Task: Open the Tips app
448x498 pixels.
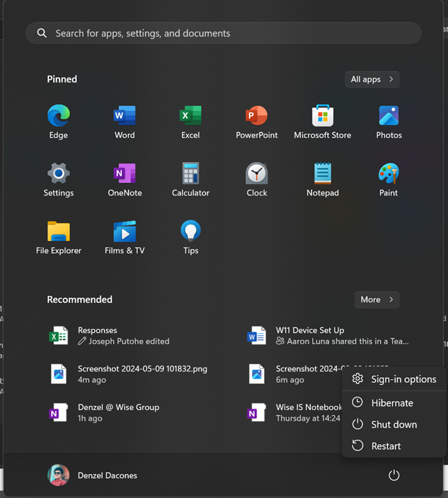Action: pyautogui.click(x=191, y=237)
